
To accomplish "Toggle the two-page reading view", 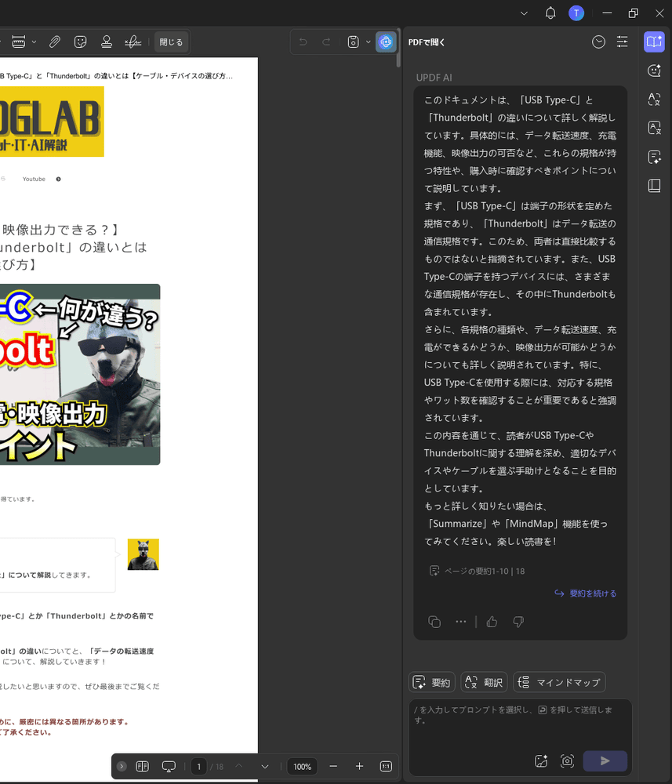I will coord(142,766).
